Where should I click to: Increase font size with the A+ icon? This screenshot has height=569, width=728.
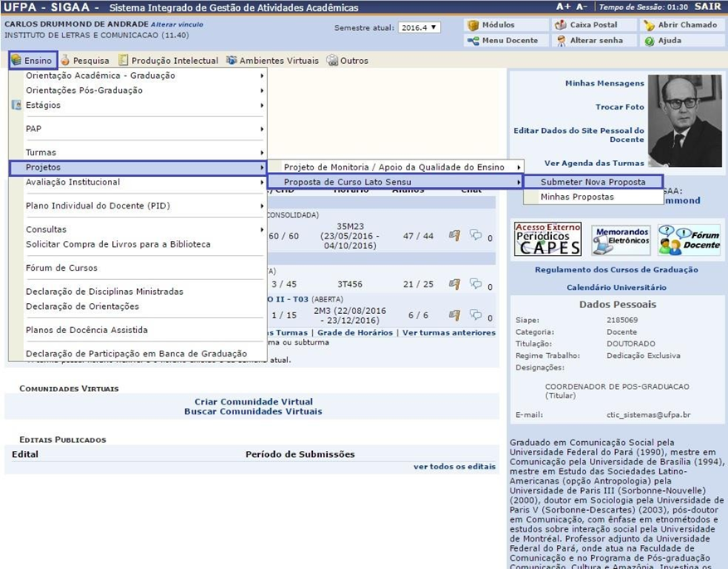tap(564, 6)
